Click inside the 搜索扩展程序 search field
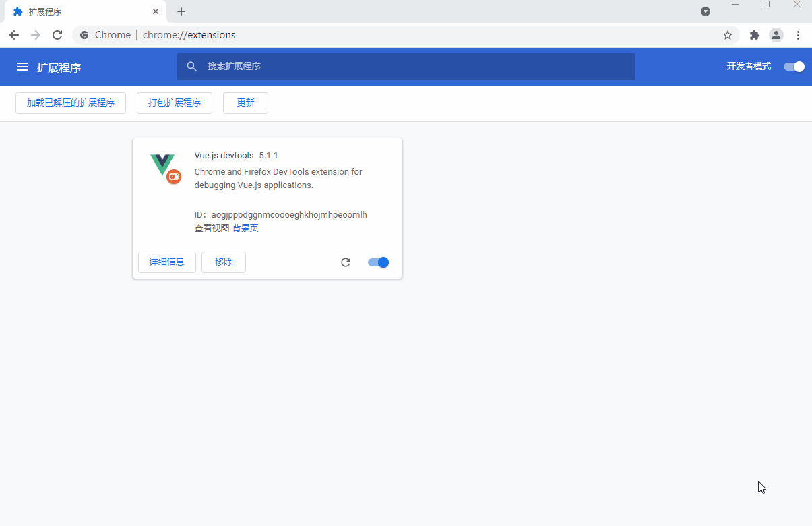Image resolution: width=812 pixels, height=526 pixels. [x=406, y=67]
